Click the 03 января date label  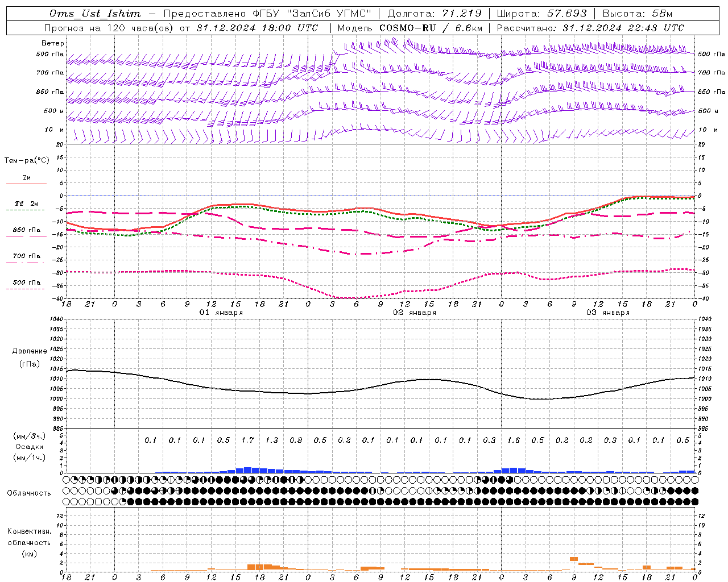[x=608, y=313]
